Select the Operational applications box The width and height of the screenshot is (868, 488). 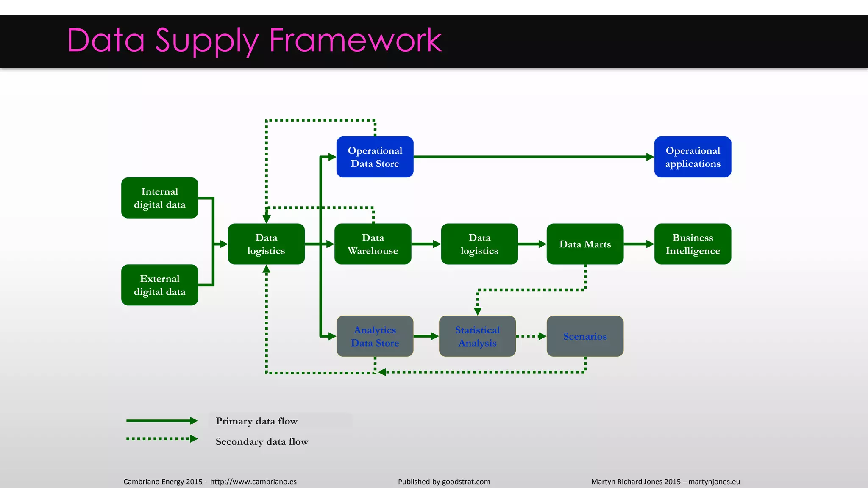pyautogui.click(x=693, y=157)
